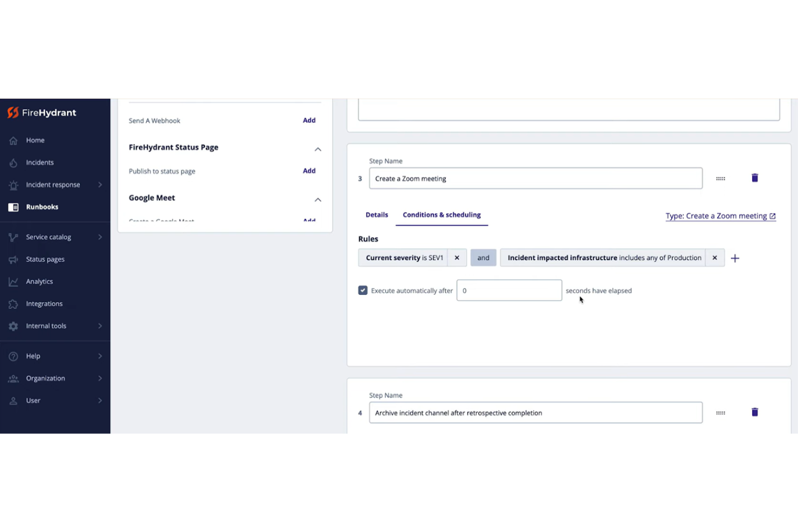Switch to the Details tab
798x532 pixels.
click(376, 215)
